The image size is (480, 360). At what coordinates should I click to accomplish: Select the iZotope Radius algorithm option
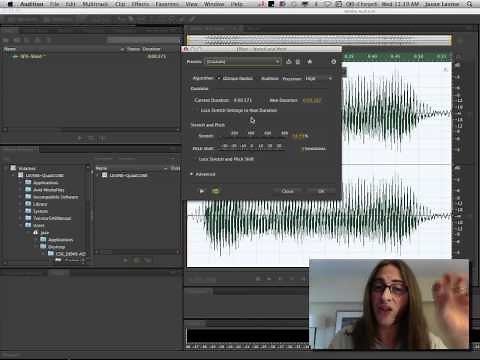(x=235, y=78)
